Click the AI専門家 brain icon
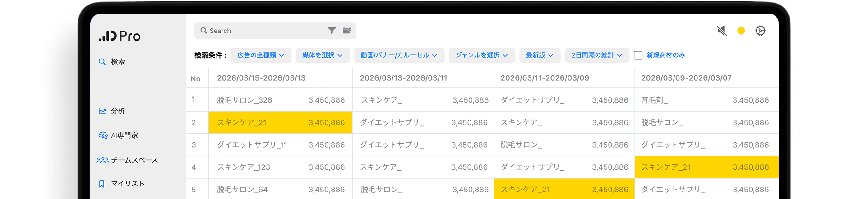Screen dimensions: 868x199 tap(103, 136)
